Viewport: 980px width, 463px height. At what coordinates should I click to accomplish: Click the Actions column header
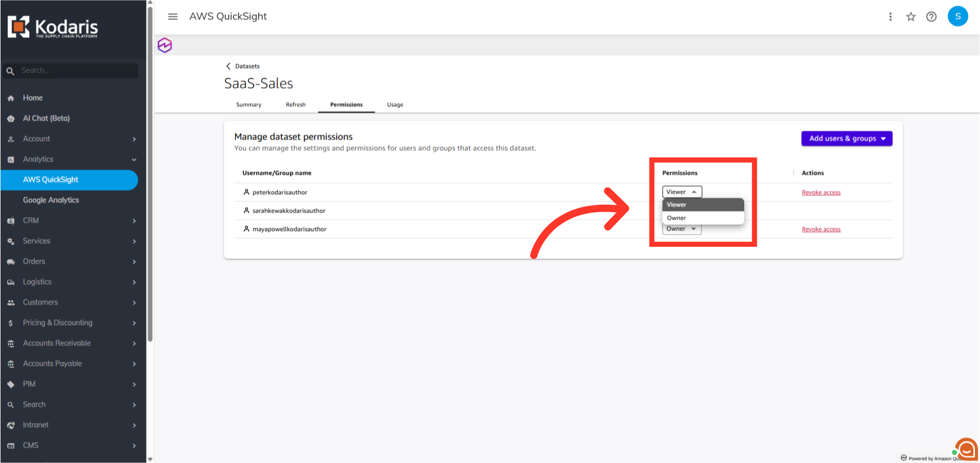pos(813,173)
